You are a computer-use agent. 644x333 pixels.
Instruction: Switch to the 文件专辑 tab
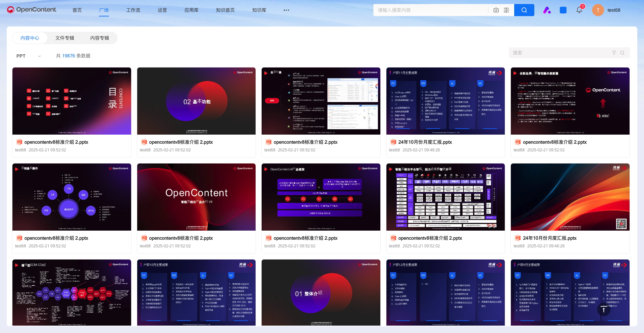pyautogui.click(x=65, y=38)
